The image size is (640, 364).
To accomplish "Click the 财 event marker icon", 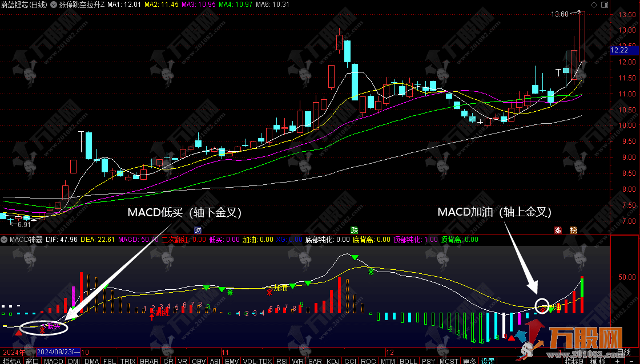I will click(x=198, y=230).
